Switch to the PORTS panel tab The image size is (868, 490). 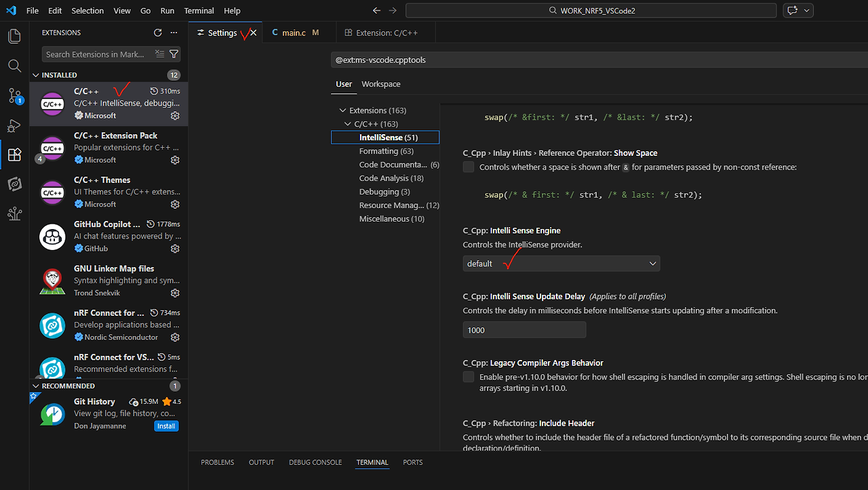pos(412,462)
